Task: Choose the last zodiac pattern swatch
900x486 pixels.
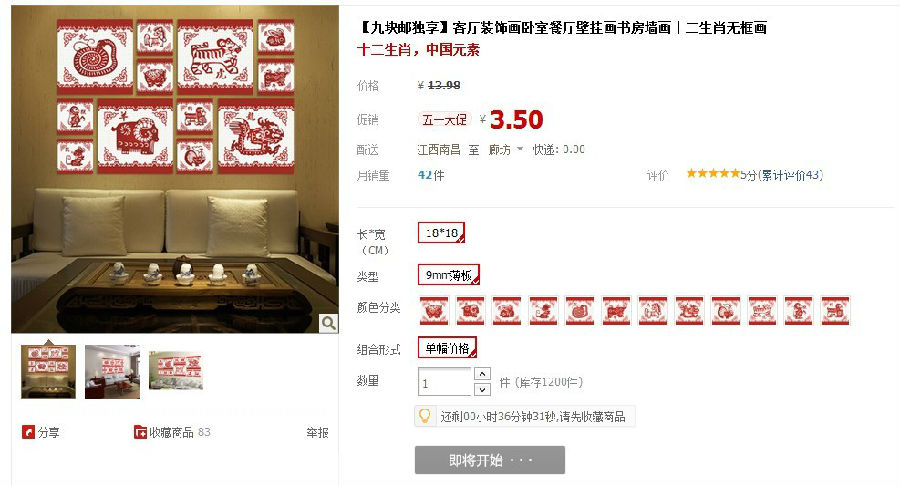Action: [x=835, y=310]
